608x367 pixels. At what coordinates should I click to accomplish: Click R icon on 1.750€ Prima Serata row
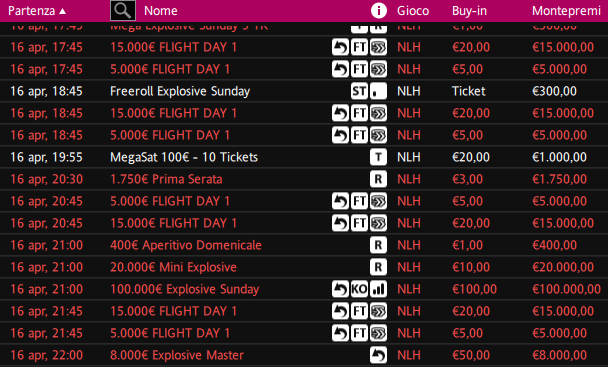[378, 179]
